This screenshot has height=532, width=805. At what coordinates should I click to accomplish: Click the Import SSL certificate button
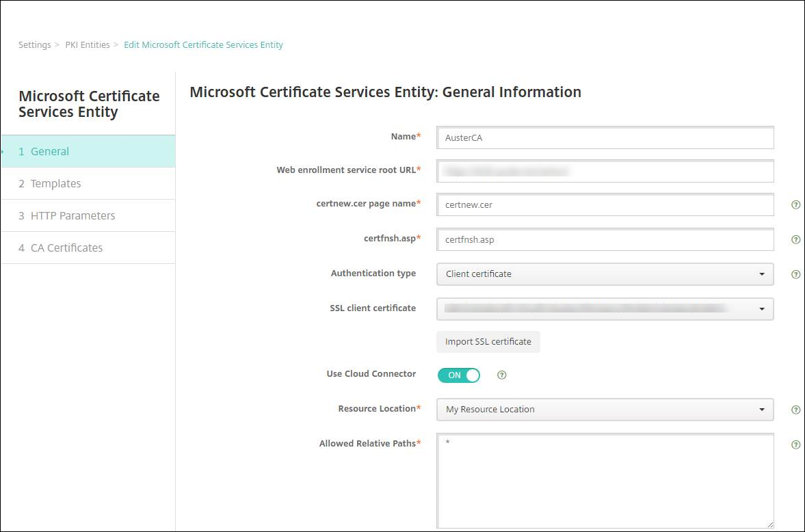pyautogui.click(x=488, y=341)
